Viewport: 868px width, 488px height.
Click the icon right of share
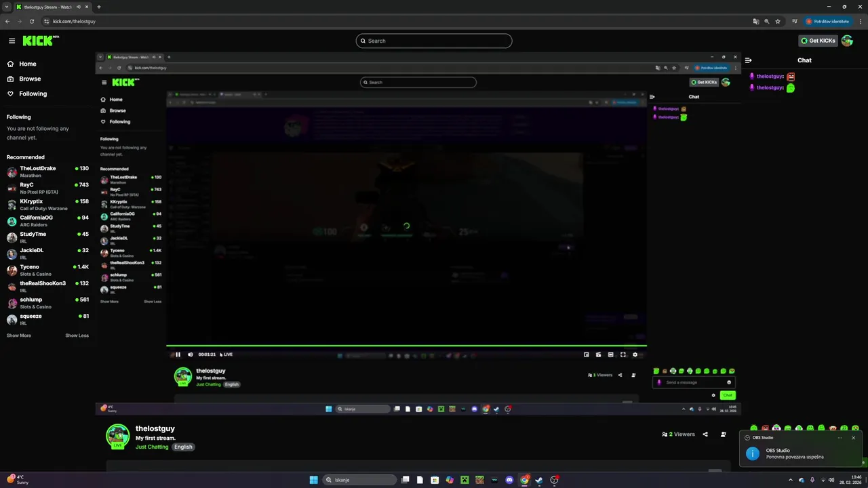coord(724,434)
